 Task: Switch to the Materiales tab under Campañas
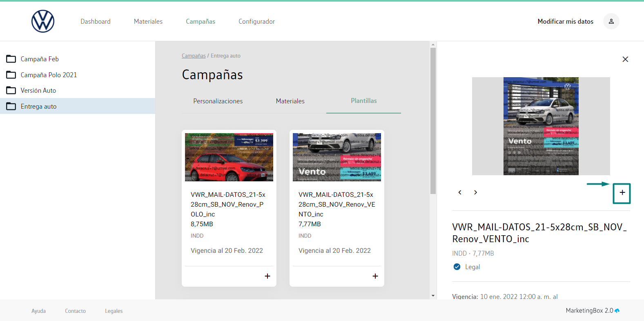tap(290, 101)
